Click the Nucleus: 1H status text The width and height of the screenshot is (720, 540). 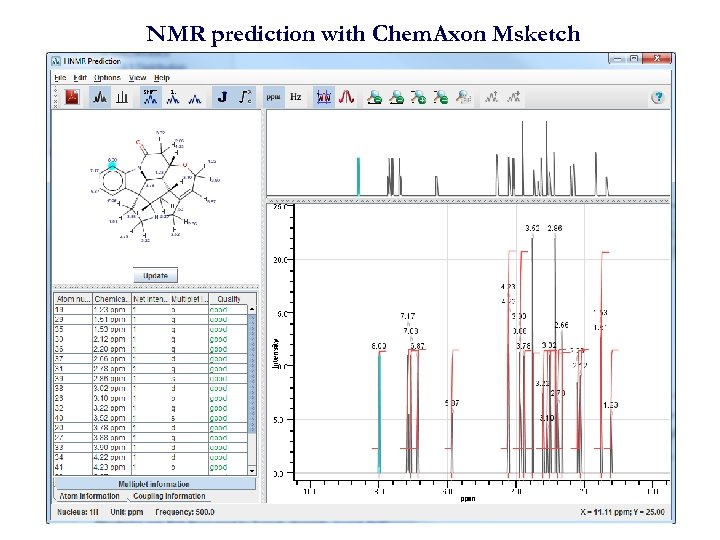coord(78,512)
